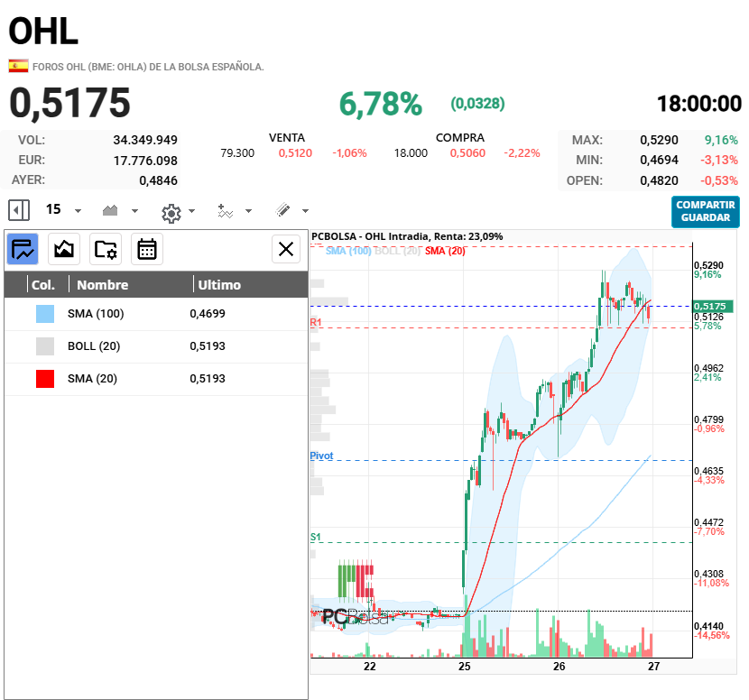Click the SMA (100) legend label on chart
The width and height of the screenshot is (749, 700).
click(x=348, y=251)
